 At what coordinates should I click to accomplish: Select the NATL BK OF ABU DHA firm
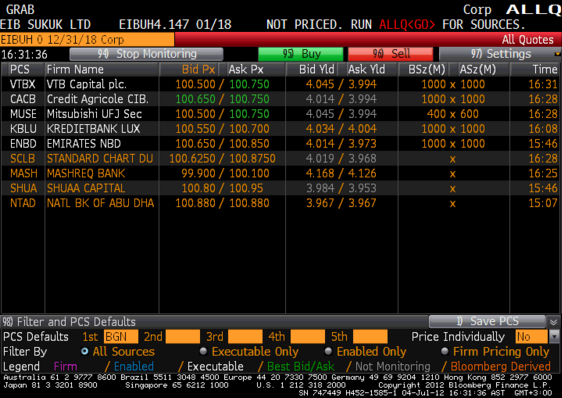click(100, 203)
